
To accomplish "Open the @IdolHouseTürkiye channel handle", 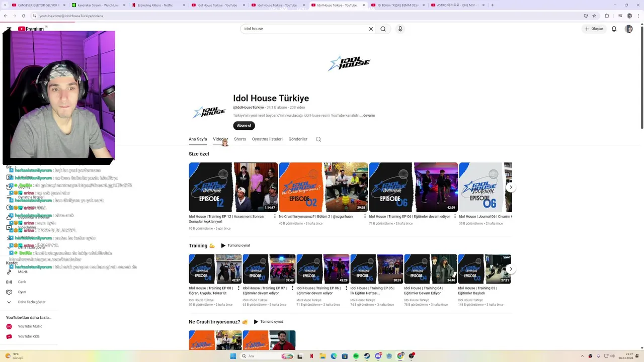I will (x=249, y=108).
